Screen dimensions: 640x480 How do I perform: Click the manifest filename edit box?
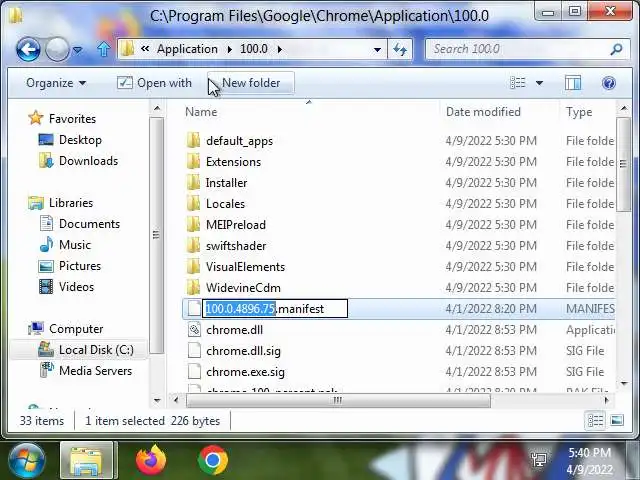(x=275, y=309)
